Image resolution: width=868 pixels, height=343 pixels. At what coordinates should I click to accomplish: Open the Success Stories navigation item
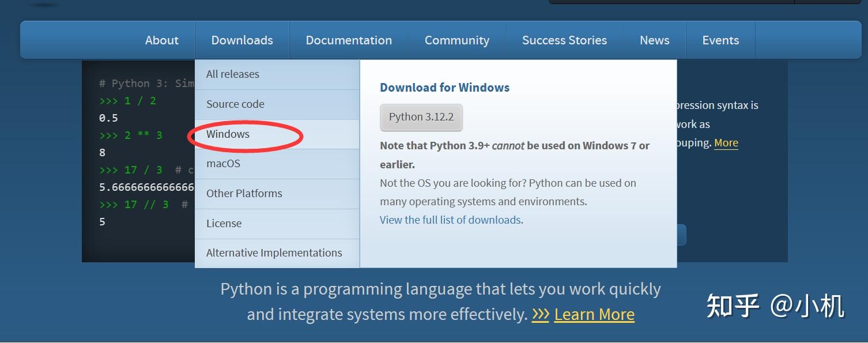(x=564, y=40)
